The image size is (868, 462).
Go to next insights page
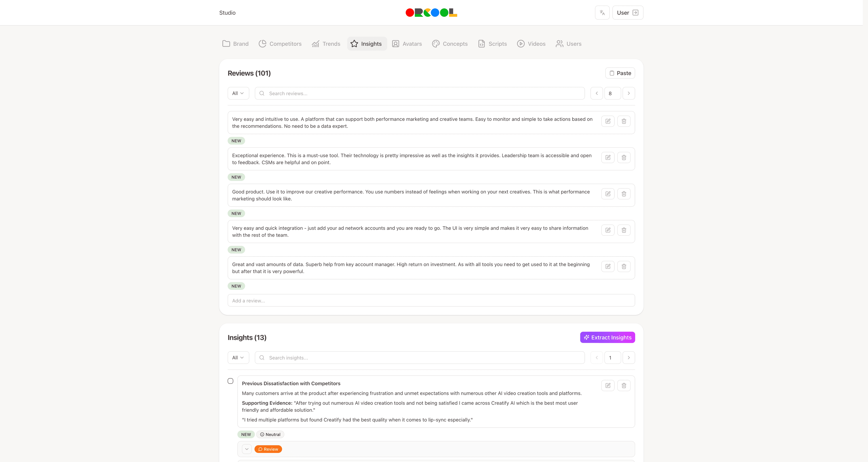(x=628, y=358)
